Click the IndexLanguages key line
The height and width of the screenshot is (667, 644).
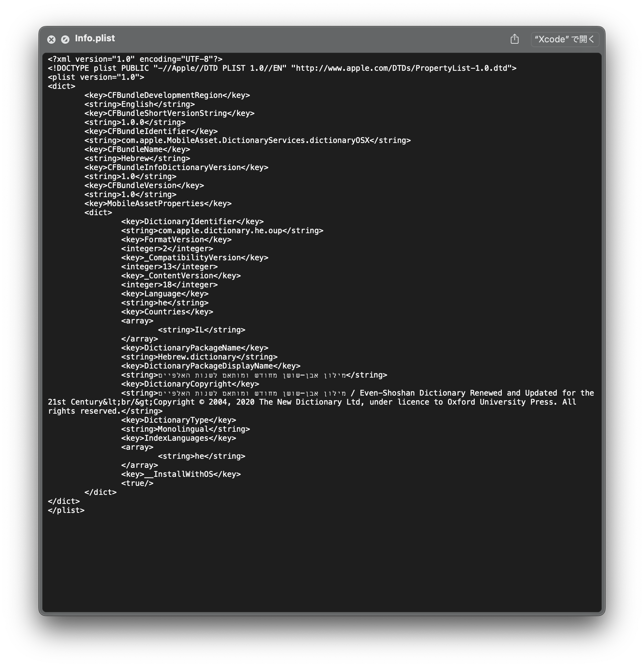(x=179, y=438)
